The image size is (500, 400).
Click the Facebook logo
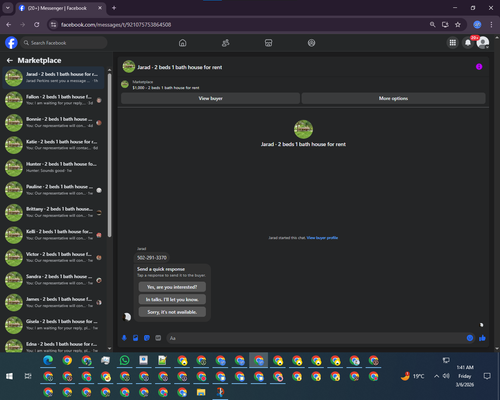(11, 43)
